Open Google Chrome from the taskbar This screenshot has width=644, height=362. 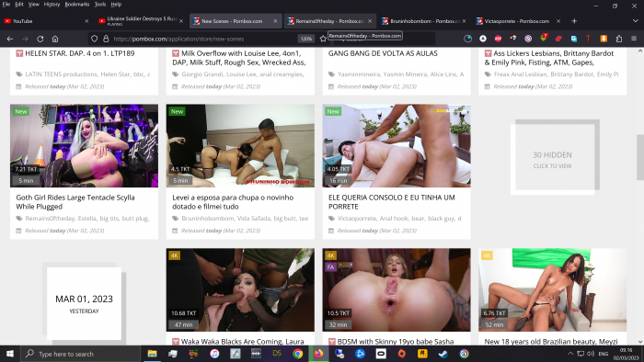pyautogui.click(x=298, y=354)
